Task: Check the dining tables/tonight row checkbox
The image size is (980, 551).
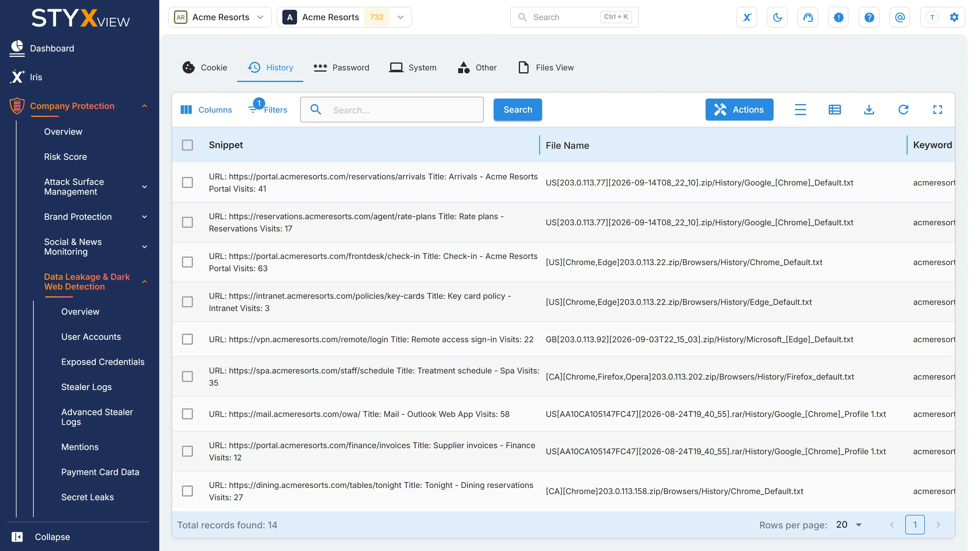Action: [187, 491]
